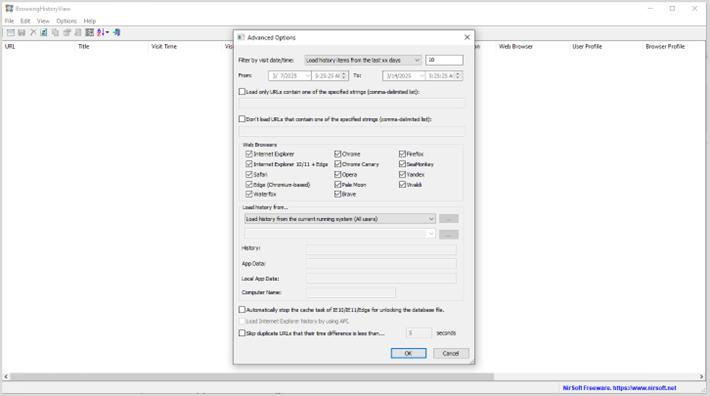Uncheck Internet Explorer 10/11 + Edge checkbox
710x396 pixels.
point(249,164)
